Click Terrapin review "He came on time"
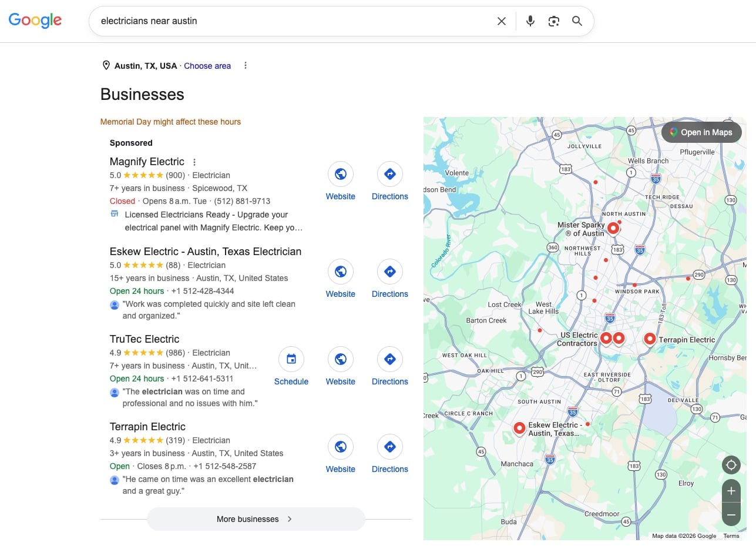Screen dimensions: 756x549 point(208,485)
